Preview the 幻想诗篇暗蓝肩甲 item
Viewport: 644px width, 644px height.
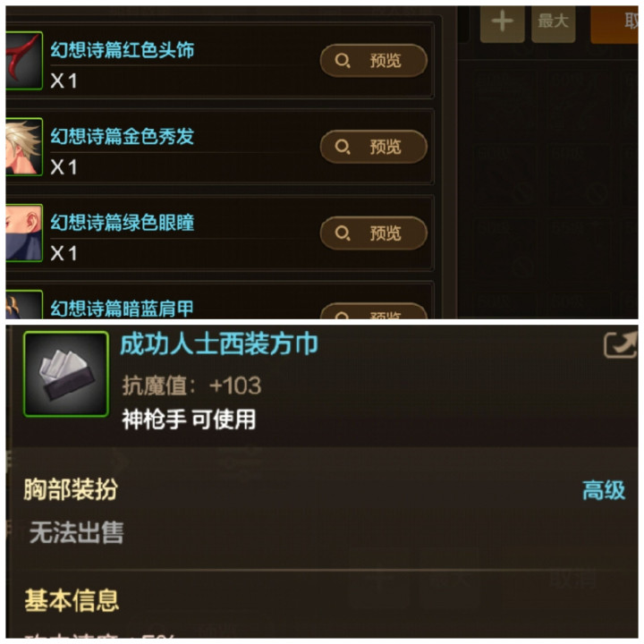[x=373, y=311]
